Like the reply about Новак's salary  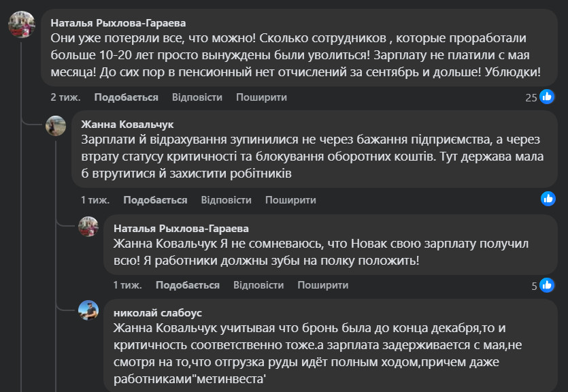click(x=188, y=285)
